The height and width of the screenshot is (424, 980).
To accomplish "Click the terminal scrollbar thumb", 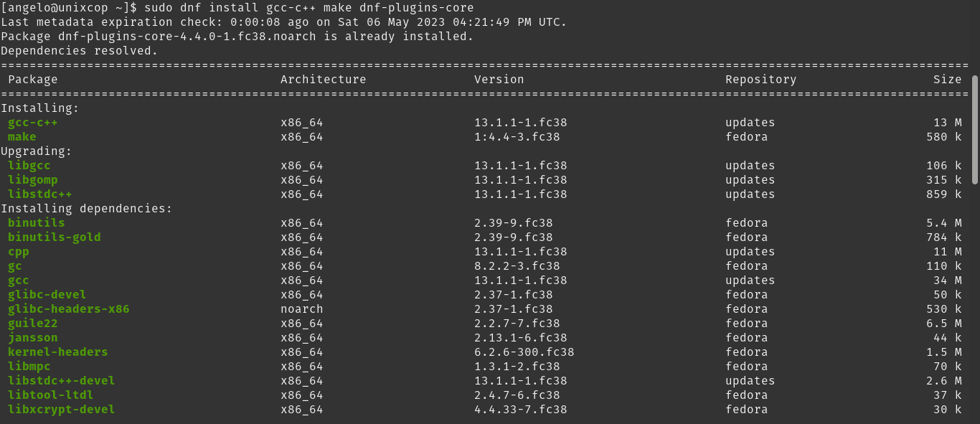I will coord(975,130).
